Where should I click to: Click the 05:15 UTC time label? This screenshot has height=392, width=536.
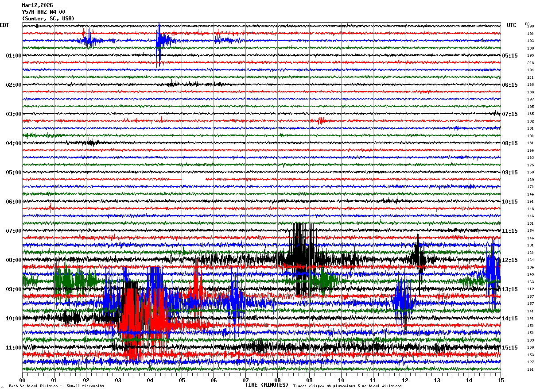[x=510, y=56]
